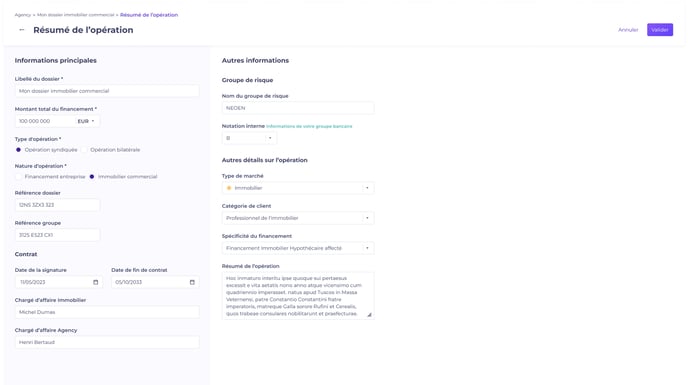Click the Valider button

pyautogui.click(x=660, y=30)
